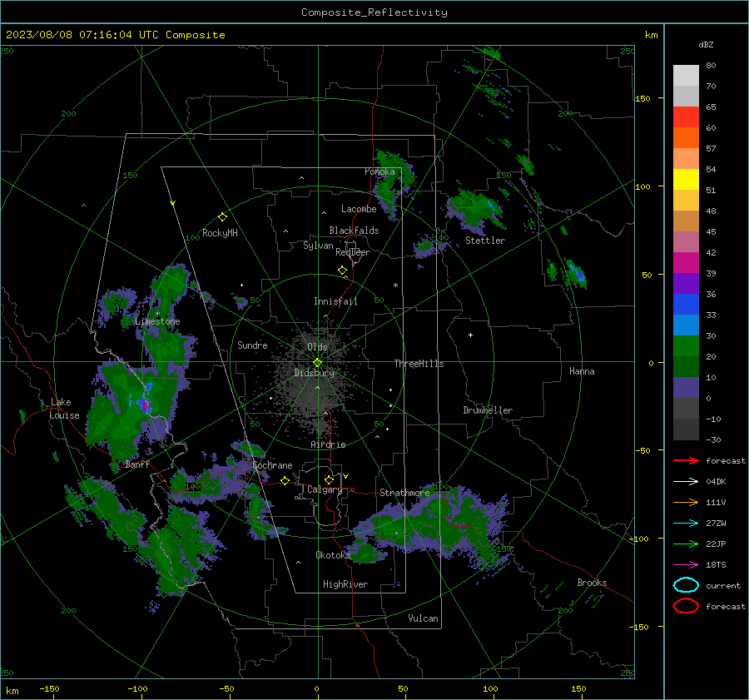Select the orange 111V arrow icon
This screenshot has height=700, width=749.
[x=686, y=502]
